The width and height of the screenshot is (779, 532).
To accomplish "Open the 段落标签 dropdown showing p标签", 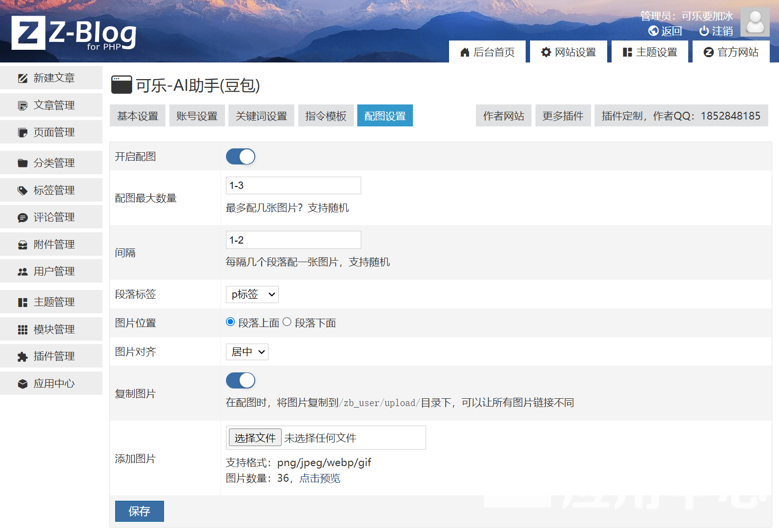I will pos(252,294).
